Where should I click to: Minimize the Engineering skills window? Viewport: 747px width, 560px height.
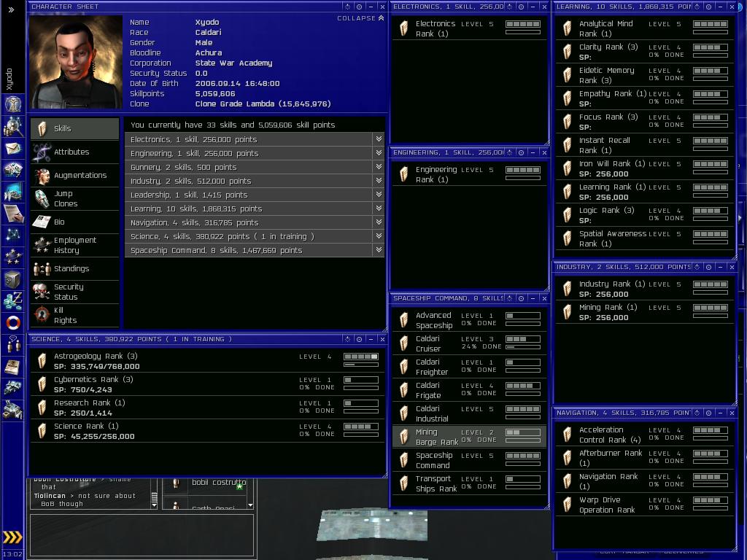coord(533,152)
